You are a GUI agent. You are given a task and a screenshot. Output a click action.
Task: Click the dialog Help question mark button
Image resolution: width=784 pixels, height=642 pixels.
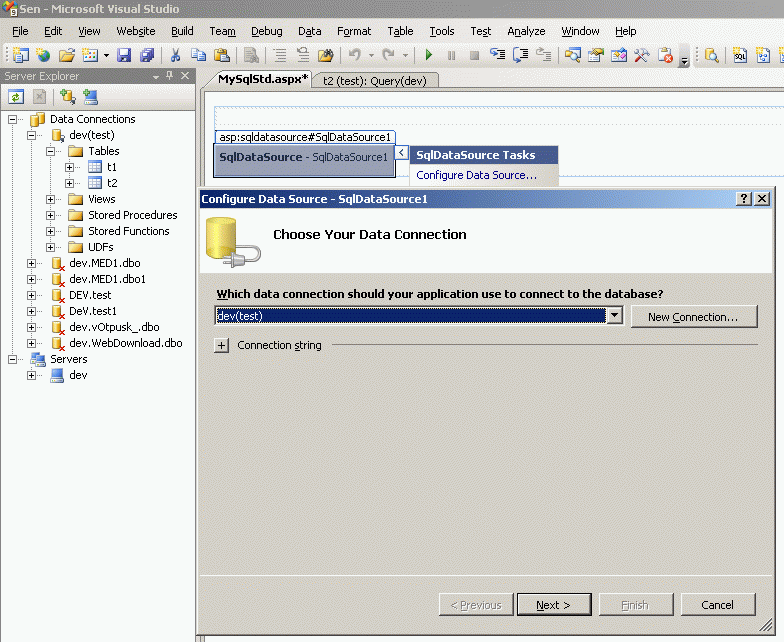pyautogui.click(x=744, y=198)
